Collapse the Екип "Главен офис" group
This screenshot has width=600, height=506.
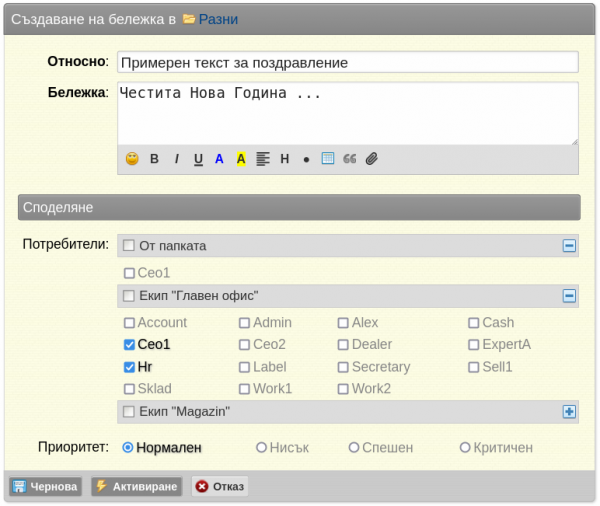coord(569,296)
